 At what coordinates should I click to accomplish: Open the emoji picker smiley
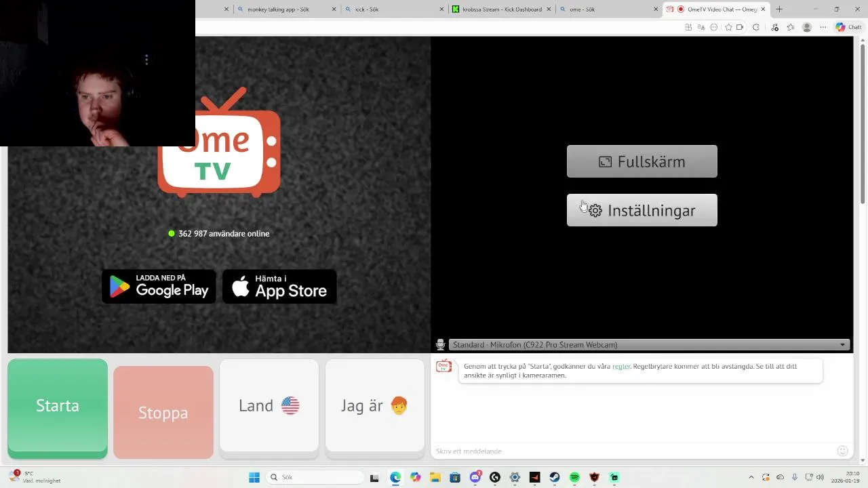click(843, 451)
